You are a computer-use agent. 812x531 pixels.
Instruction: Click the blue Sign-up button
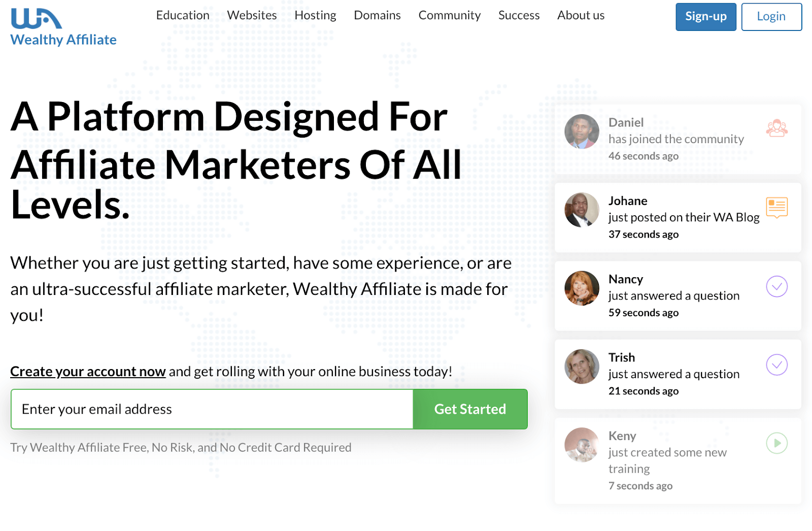pos(705,17)
